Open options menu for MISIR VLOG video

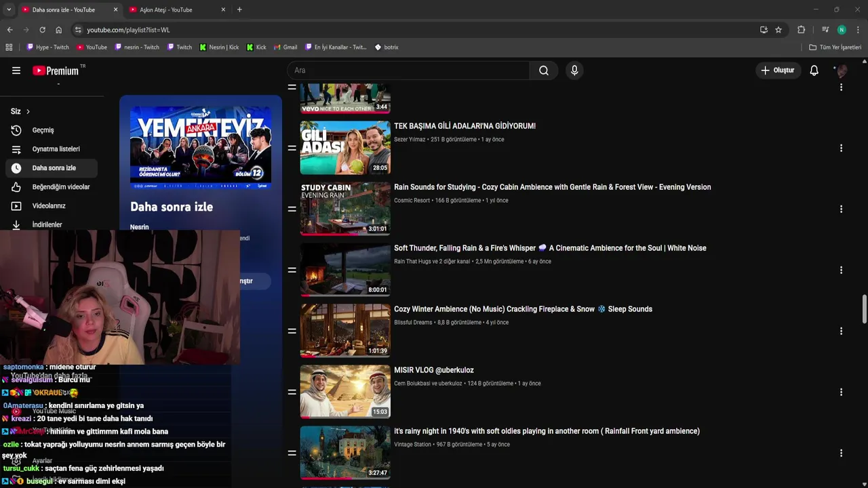click(841, 392)
